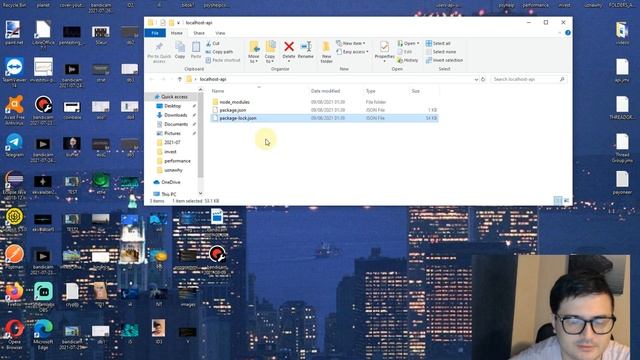Click the Help question mark icon

coord(568,33)
